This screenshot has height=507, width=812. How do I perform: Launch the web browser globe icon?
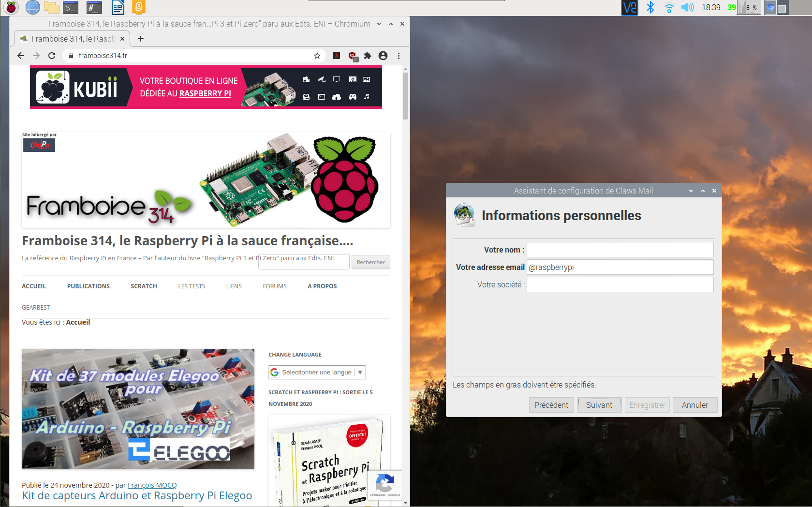coord(32,7)
